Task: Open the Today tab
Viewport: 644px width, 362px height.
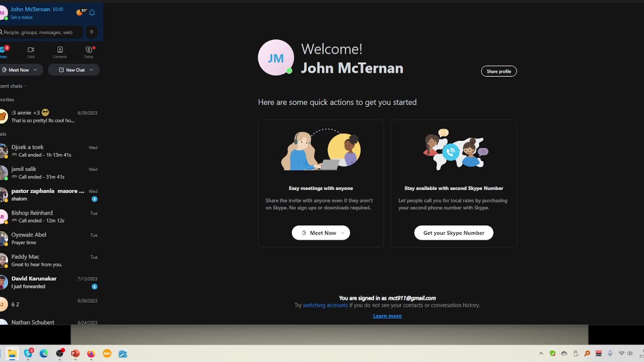Action: tap(89, 52)
